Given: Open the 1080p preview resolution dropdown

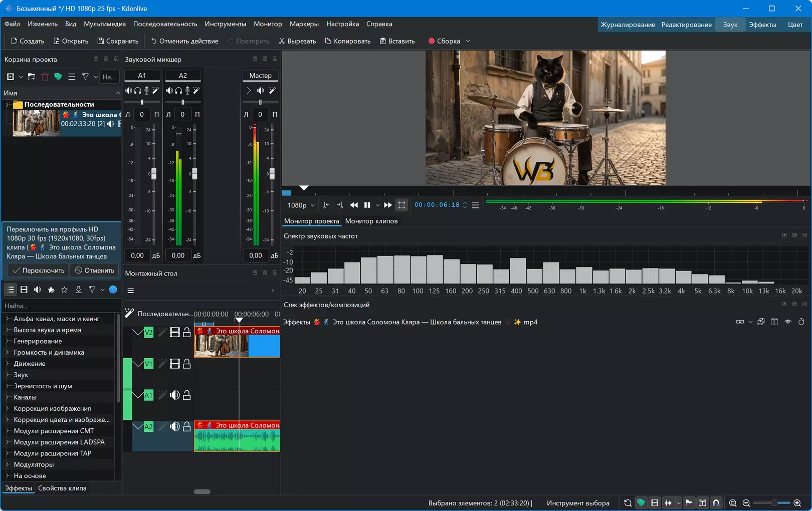Looking at the screenshot, I should pyautogui.click(x=301, y=205).
